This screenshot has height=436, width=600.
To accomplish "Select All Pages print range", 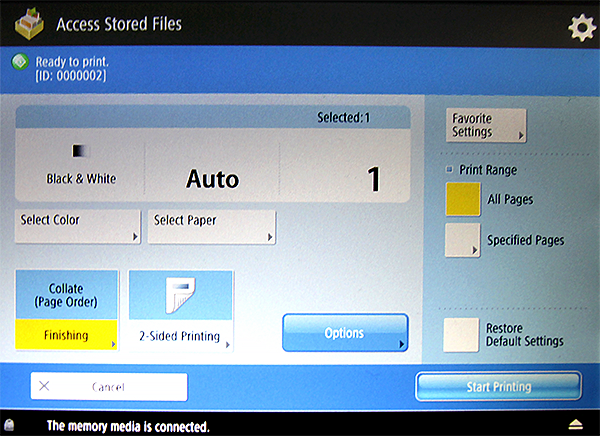I will point(463,199).
